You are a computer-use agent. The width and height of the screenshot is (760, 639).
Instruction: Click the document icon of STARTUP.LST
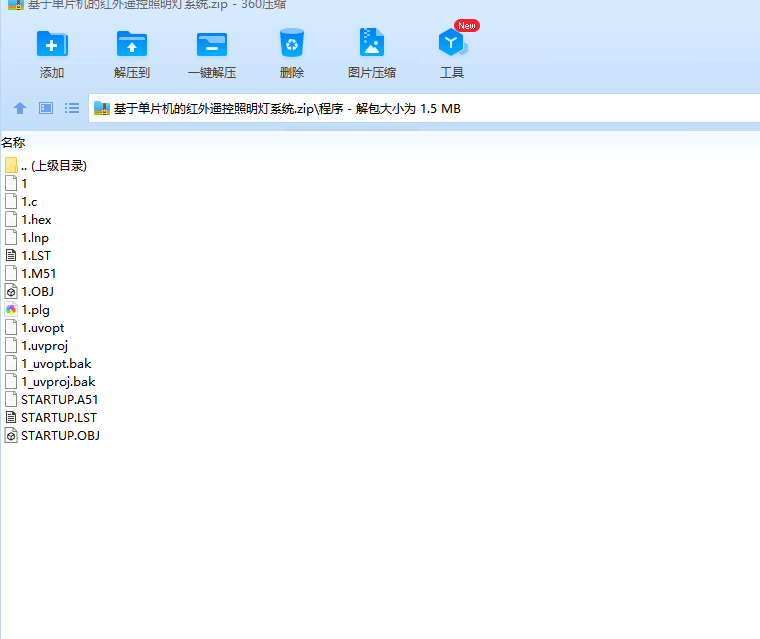coord(11,417)
